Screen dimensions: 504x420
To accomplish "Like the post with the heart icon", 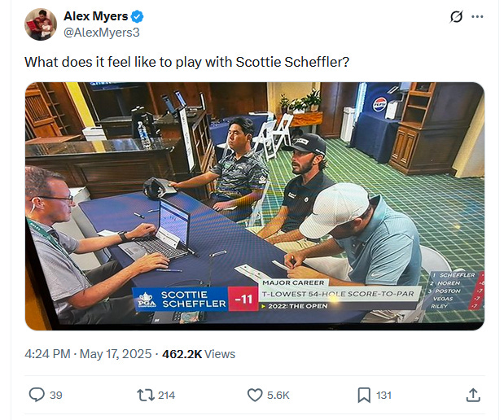I will click(x=255, y=395).
